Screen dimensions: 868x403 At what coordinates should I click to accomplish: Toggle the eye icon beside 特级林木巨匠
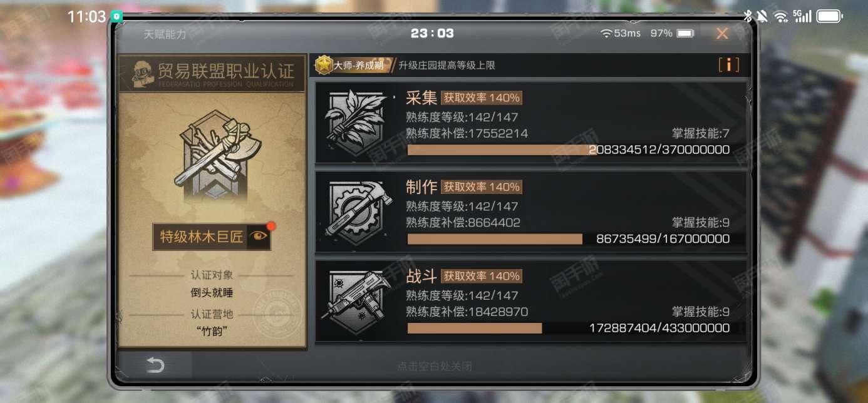tap(259, 237)
